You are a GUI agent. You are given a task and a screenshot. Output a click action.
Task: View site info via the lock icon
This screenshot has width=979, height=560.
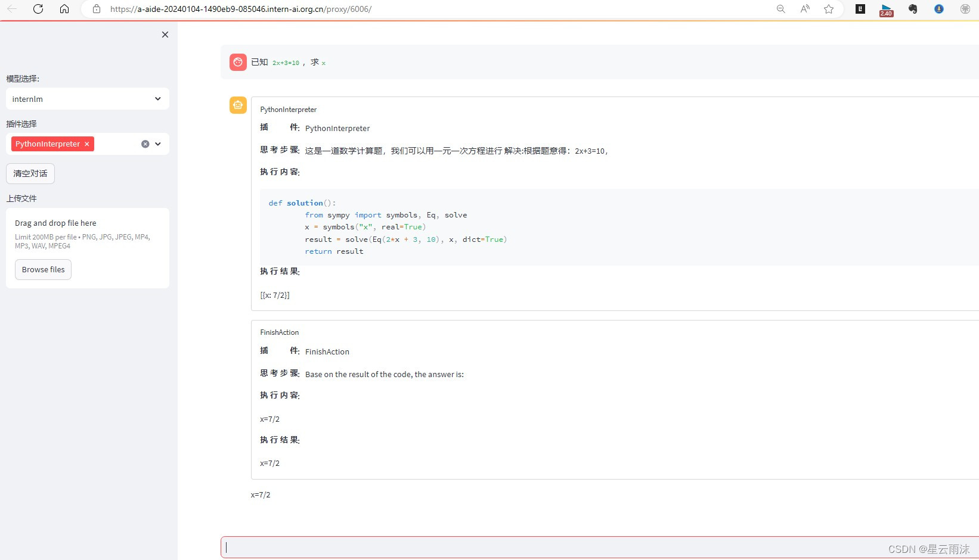(x=97, y=9)
